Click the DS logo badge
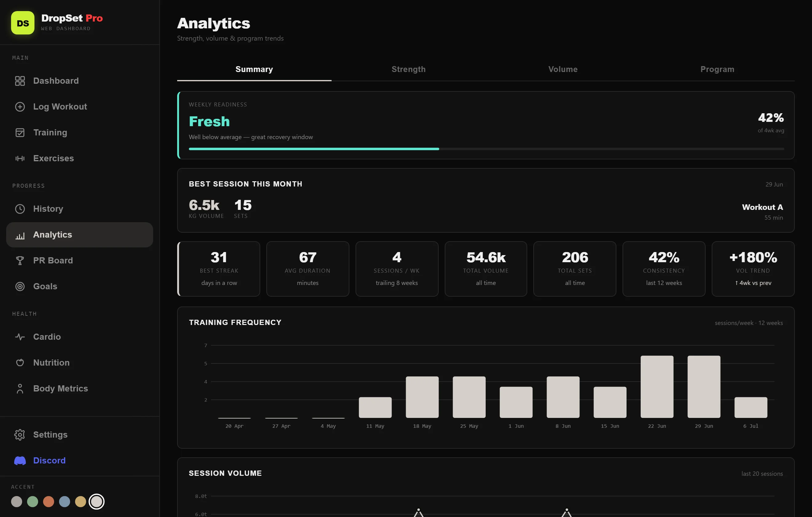 point(22,23)
